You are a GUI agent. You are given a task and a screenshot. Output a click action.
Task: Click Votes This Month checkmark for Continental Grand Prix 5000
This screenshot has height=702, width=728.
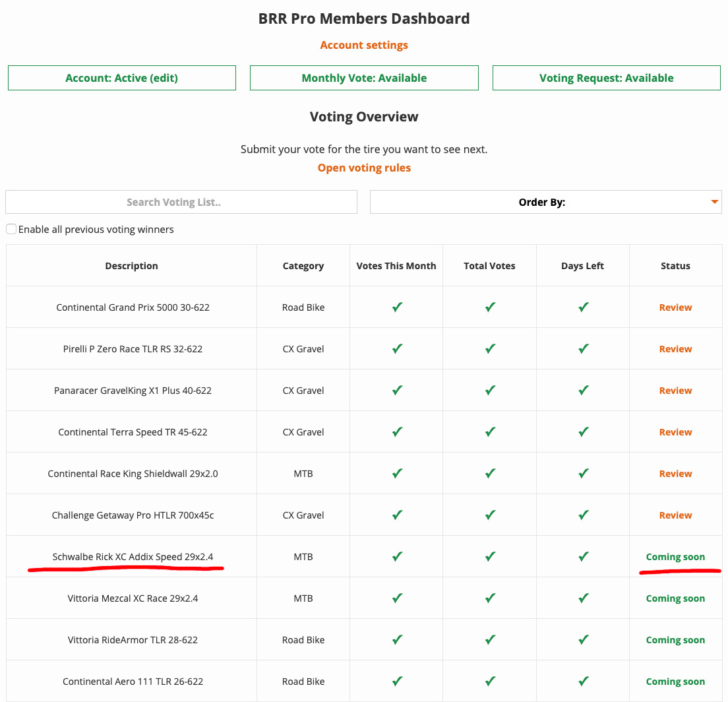tap(397, 307)
